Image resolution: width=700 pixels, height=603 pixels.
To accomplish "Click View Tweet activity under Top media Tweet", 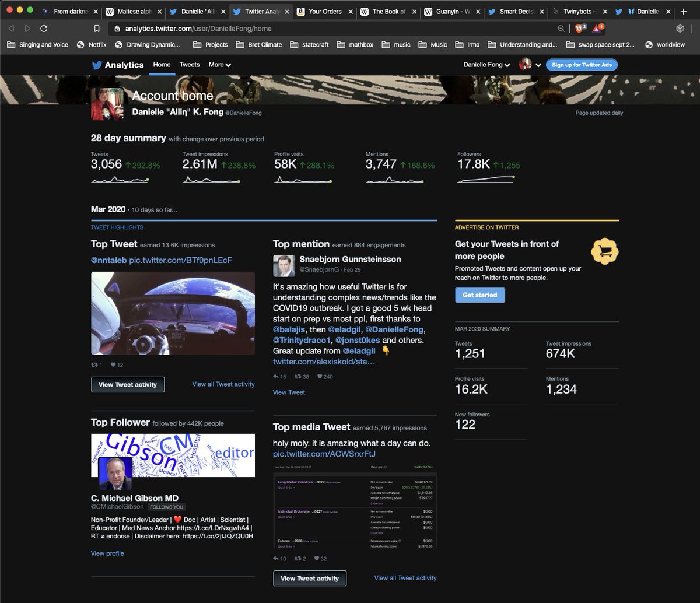I will pos(310,579).
